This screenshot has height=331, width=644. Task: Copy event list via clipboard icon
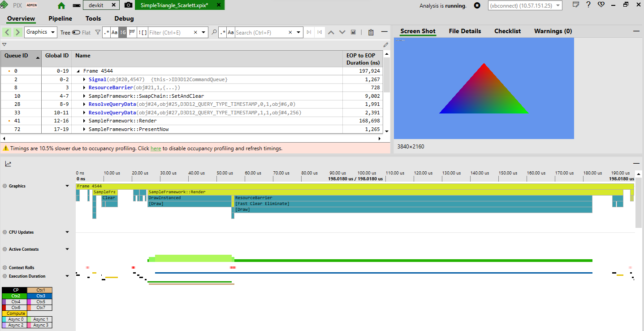[x=371, y=32]
